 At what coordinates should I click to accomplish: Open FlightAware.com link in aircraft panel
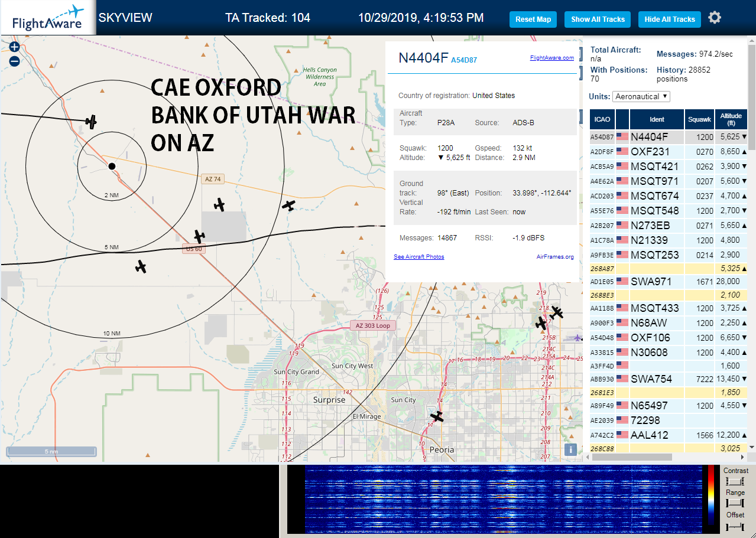coord(552,58)
